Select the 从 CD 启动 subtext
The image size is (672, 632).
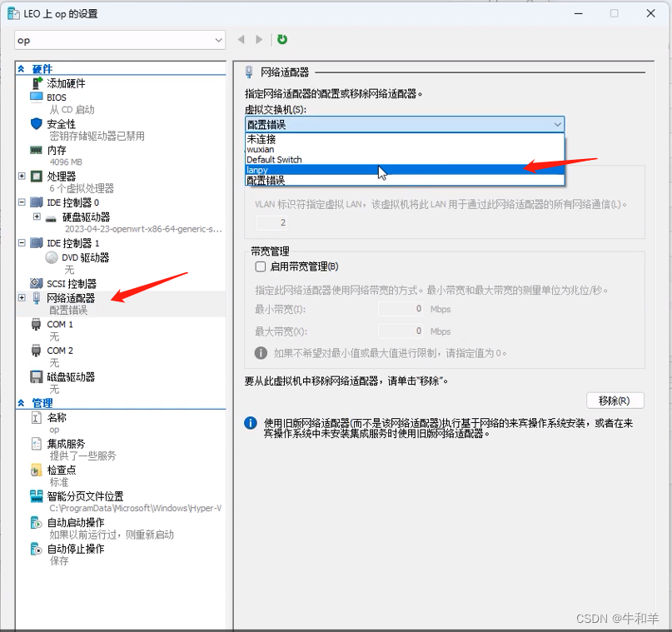pyautogui.click(x=72, y=110)
